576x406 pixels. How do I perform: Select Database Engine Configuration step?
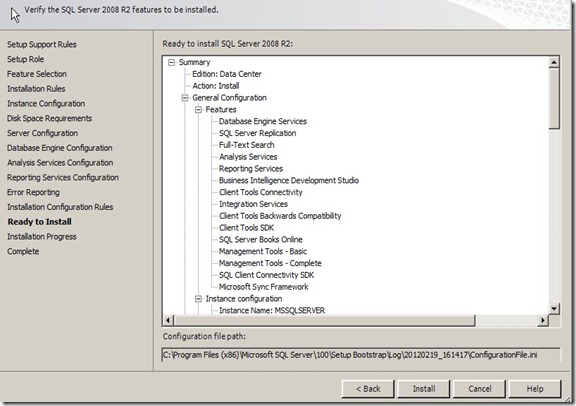(x=60, y=148)
